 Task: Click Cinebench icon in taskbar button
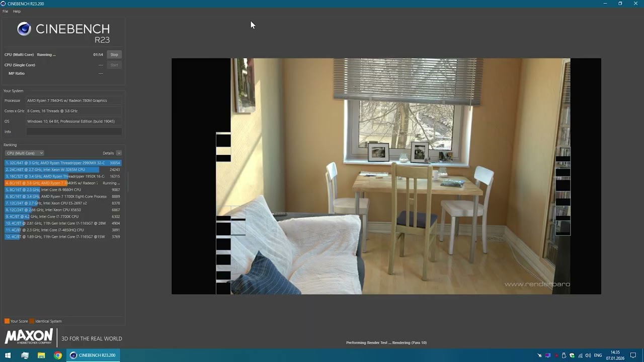click(73, 355)
